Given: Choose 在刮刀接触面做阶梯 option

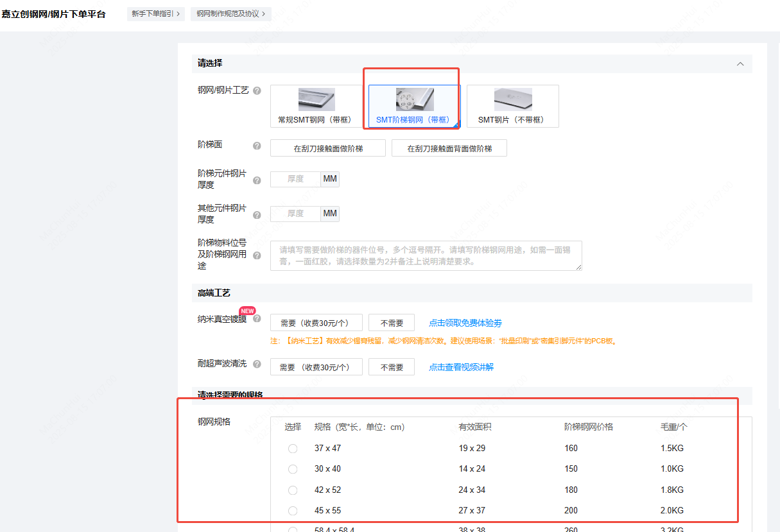Looking at the screenshot, I should coord(328,148).
